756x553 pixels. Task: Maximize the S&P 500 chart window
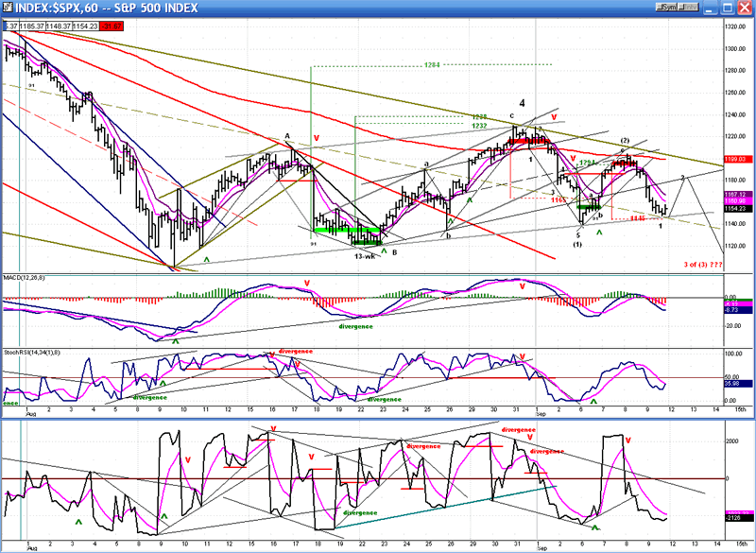click(x=728, y=8)
